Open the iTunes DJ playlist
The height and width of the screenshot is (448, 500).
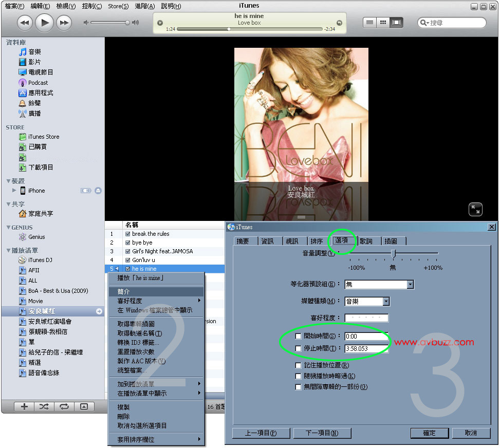click(x=35, y=260)
